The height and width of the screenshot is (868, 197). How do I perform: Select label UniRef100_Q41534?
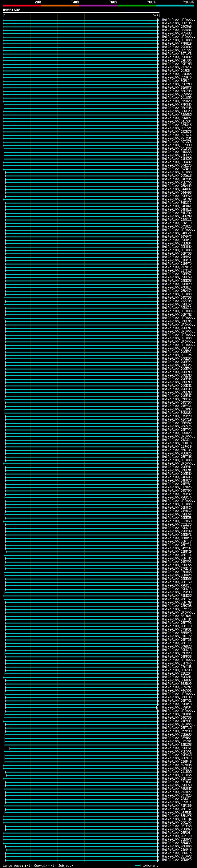pyautogui.click(x=177, y=122)
